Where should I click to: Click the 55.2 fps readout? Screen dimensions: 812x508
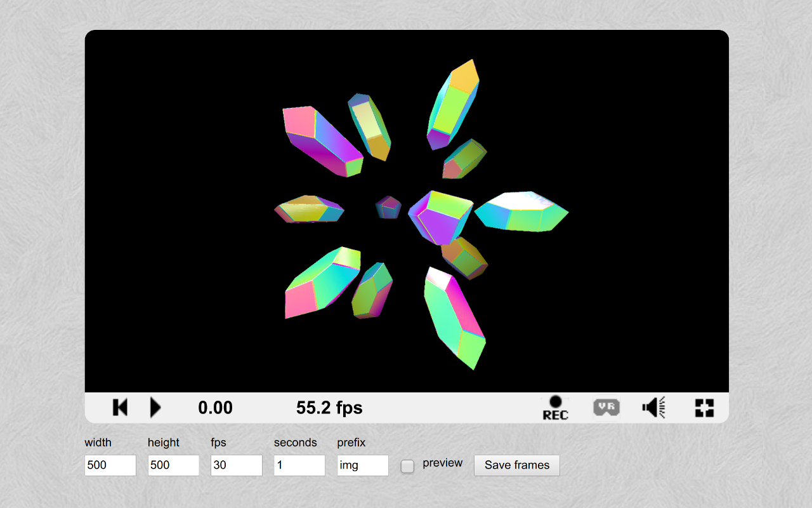330,407
